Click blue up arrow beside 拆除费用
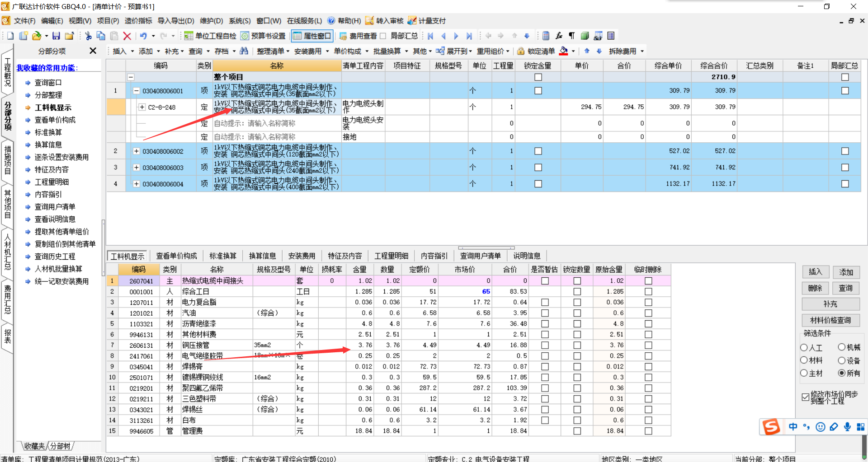Image resolution: width=868 pixels, height=462 pixels. coord(587,51)
